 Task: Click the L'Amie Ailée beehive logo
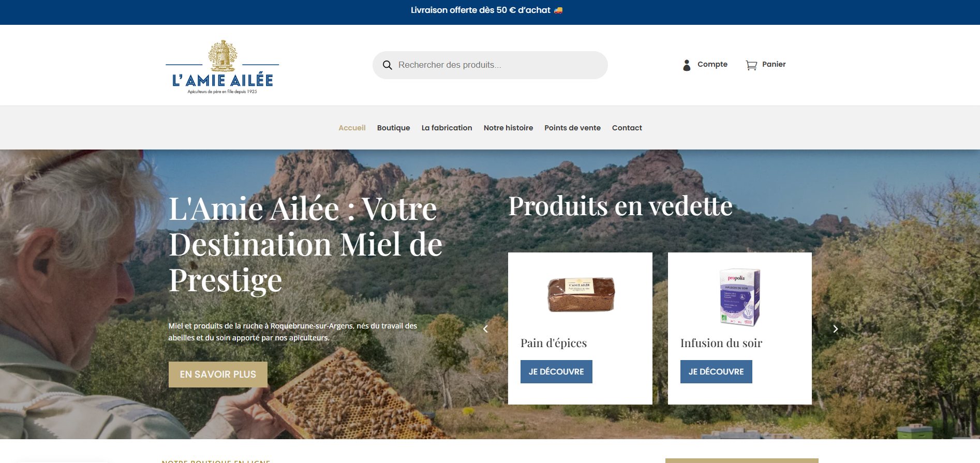tap(222, 67)
